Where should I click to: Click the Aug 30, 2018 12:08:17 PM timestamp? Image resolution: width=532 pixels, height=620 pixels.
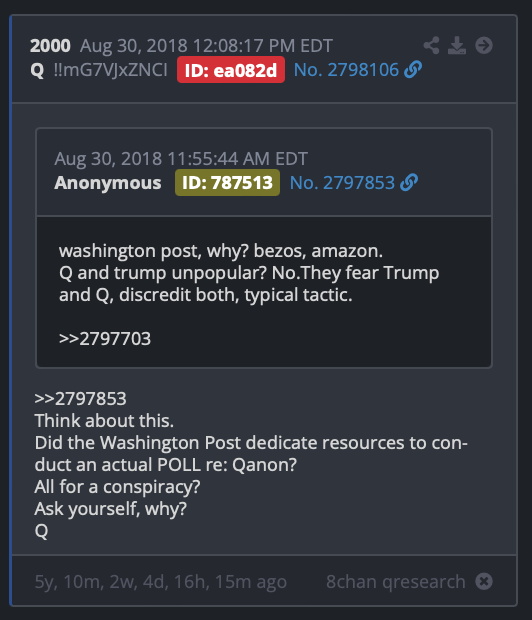[206, 46]
